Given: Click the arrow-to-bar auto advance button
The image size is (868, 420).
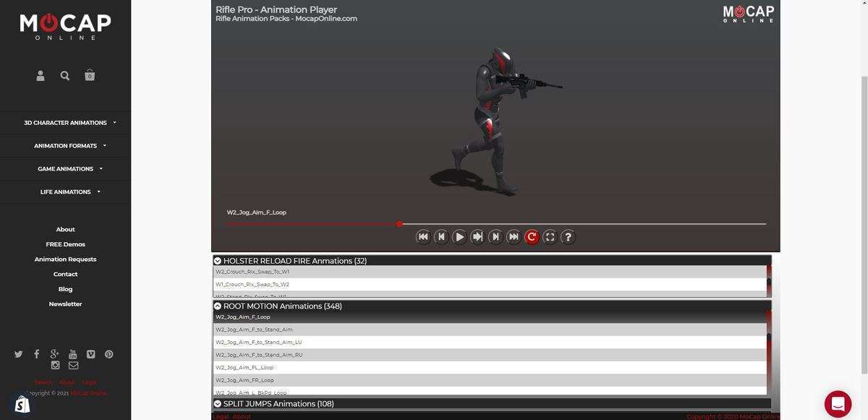Looking at the screenshot, I should (x=477, y=236).
